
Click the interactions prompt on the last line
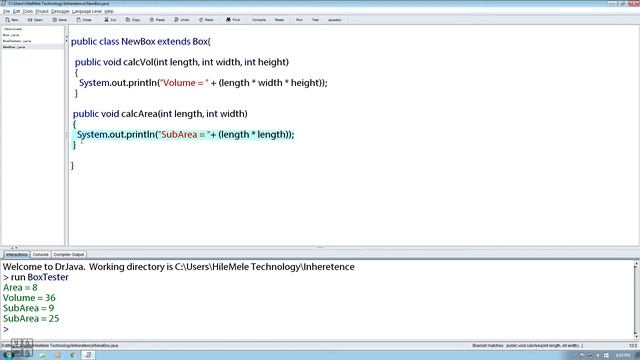[6, 329]
